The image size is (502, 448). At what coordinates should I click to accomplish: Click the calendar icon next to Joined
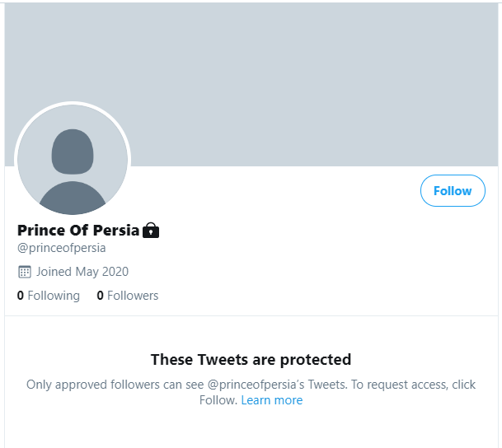pyautogui.click(x=25, y=272)
